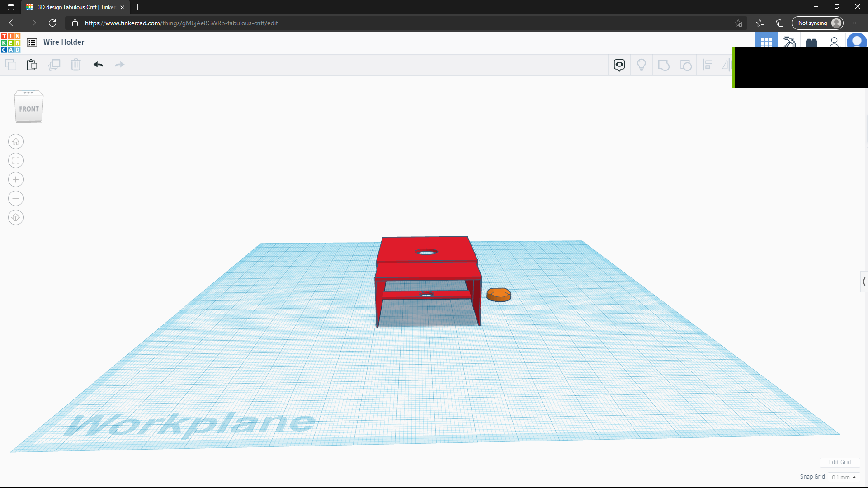Toggle perspective/orthographic view cube icon
This screenshot has width=868, height=488.
[x=16, y=218]
